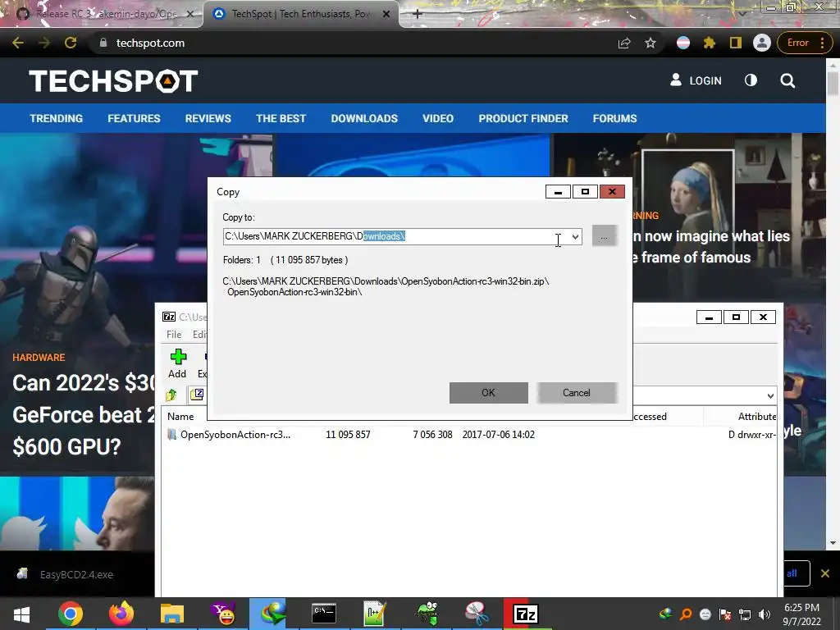
Task: Open the DOWNLOADS nav item
Action: click(364, 118)
